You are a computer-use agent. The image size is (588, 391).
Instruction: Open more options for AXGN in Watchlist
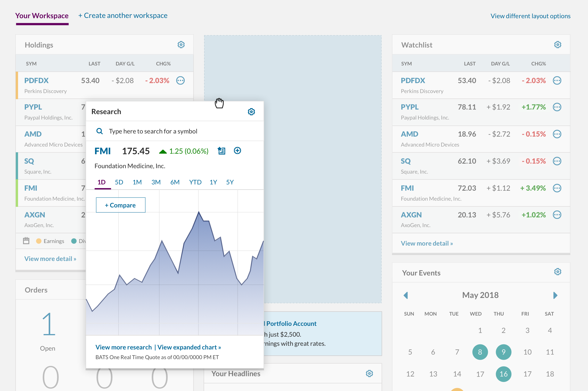pos(557,215)
